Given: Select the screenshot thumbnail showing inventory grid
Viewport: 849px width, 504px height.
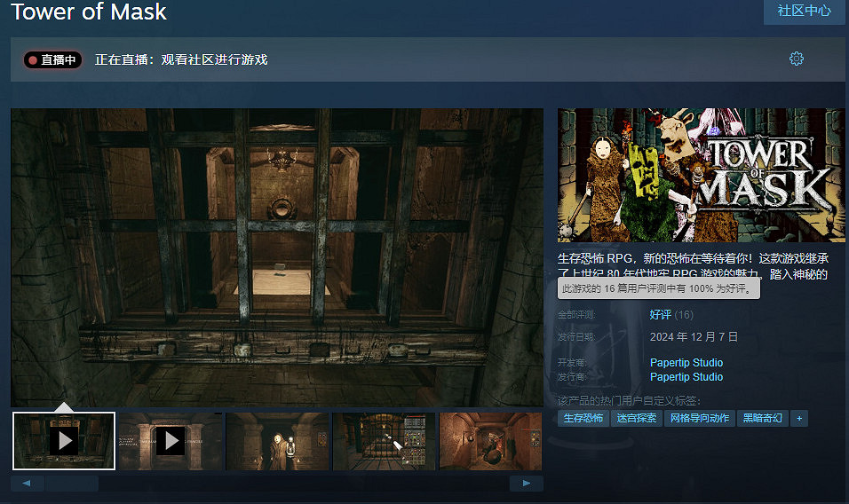Looking at the screenshot, I should [384, 441].
